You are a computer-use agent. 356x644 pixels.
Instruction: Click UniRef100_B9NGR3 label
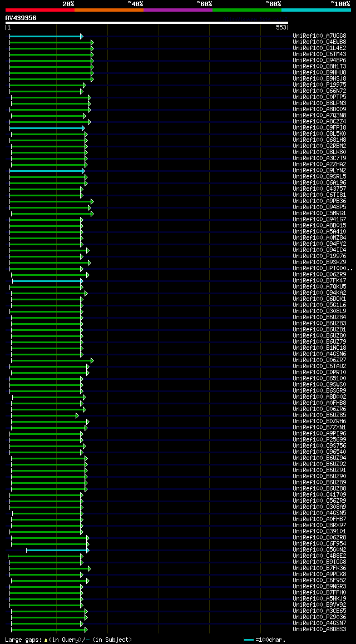pos(319,586)
